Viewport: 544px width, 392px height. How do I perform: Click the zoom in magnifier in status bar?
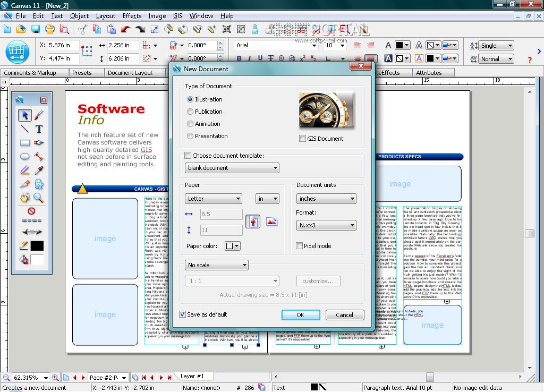55,378
